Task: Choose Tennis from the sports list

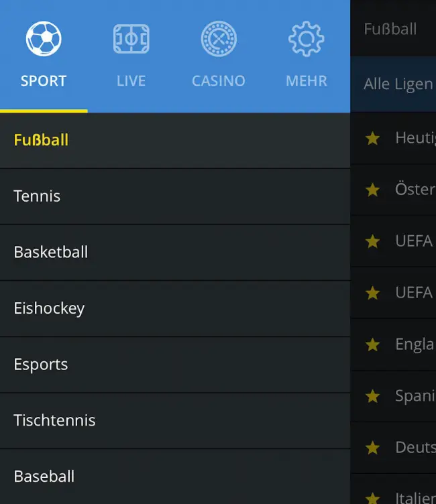Action: (175, 196)
